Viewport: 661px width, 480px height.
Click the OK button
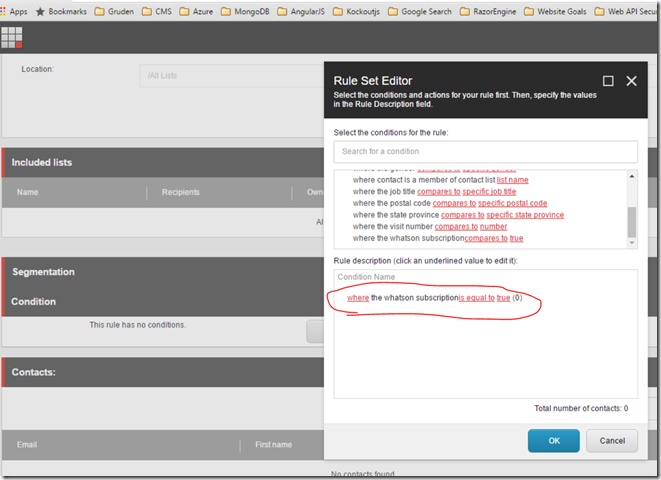pos(554,440)
